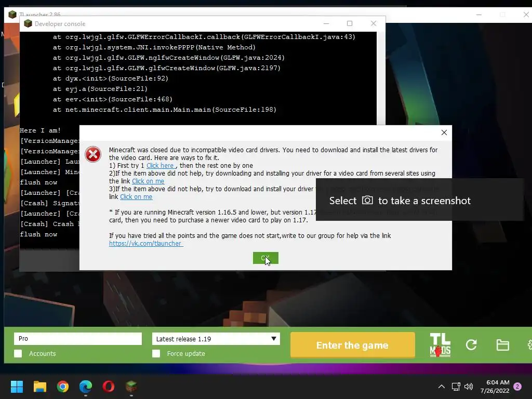Click the Developer console title icon
The width and height of the screenshot is (532, 399).
point(28,23)
